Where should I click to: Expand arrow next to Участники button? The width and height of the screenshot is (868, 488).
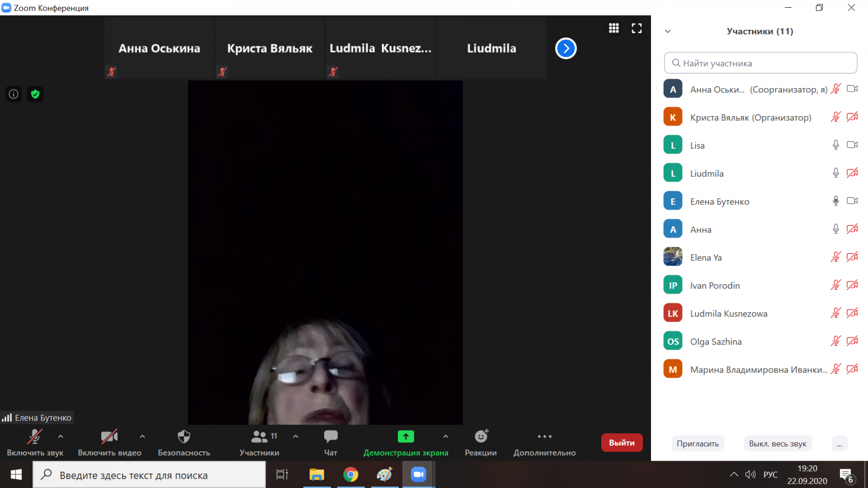click(x=296, y=436)
